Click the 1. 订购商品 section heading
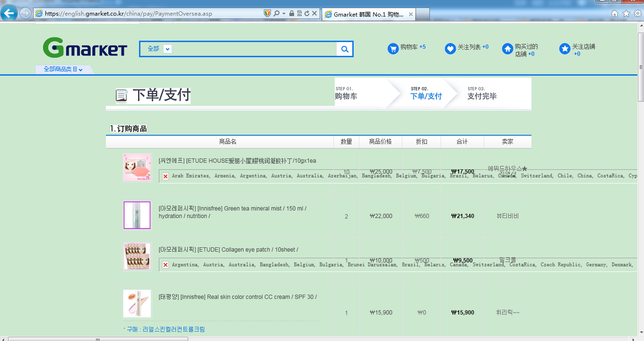Screen dimensions: 644x341 coord(129,129)
